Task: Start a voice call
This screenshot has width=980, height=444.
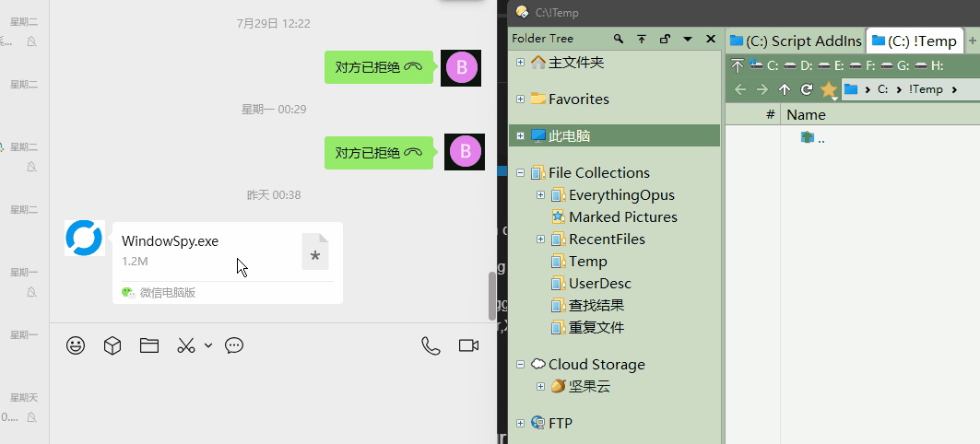Action: point(431,345)
